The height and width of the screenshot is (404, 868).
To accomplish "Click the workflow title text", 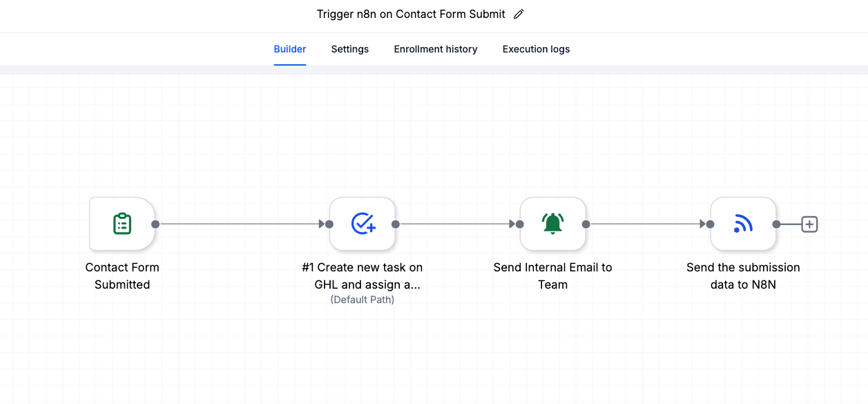I will click(x=411, y=14).
